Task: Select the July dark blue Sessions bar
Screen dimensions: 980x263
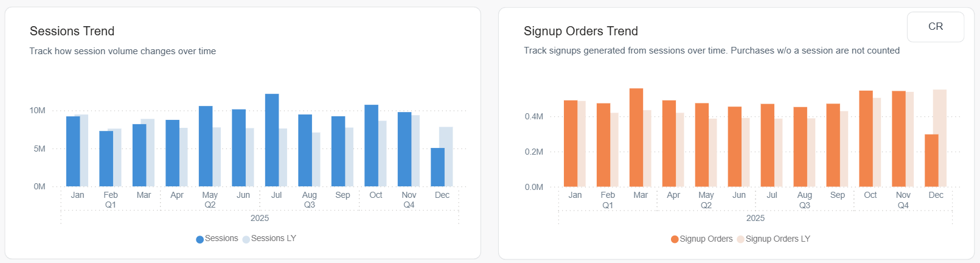Action: 272,140
